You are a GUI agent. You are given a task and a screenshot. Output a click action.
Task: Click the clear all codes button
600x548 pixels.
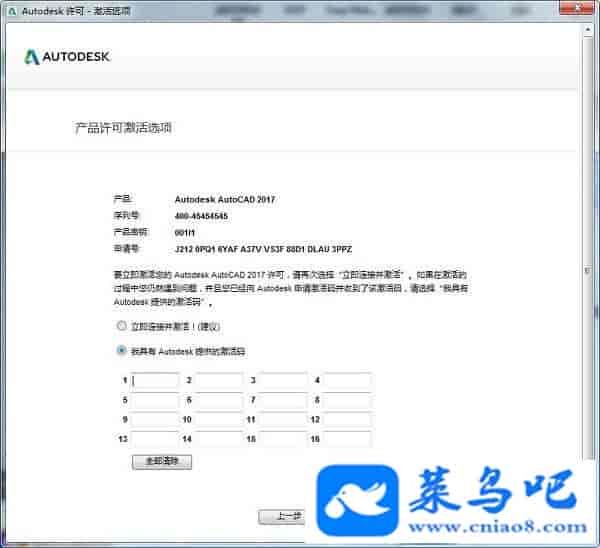pos(162,462)
